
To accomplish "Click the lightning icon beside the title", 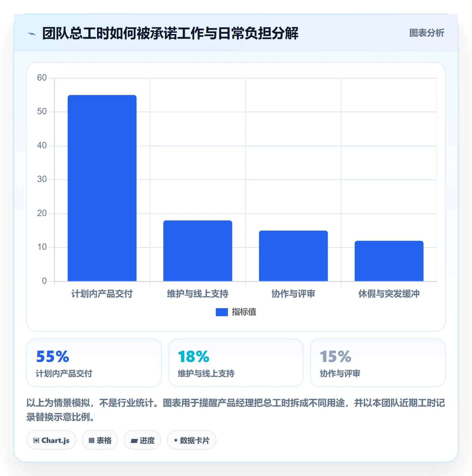I will coord(32,34).
